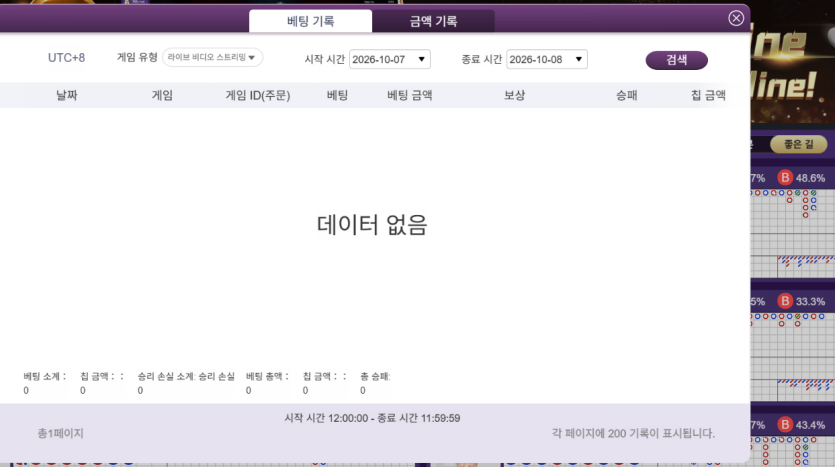
Task: Click the 좋은 길 button in background lobby
Action: pos(798,144)
